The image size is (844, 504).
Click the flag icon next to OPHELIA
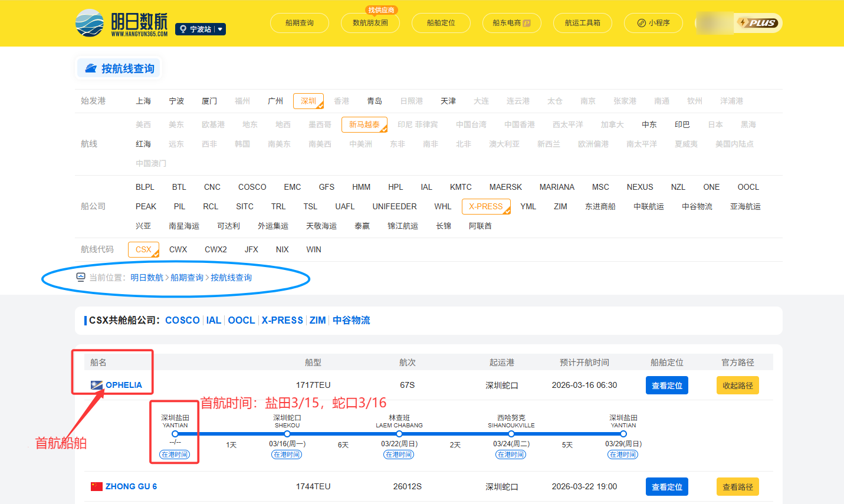97,385
